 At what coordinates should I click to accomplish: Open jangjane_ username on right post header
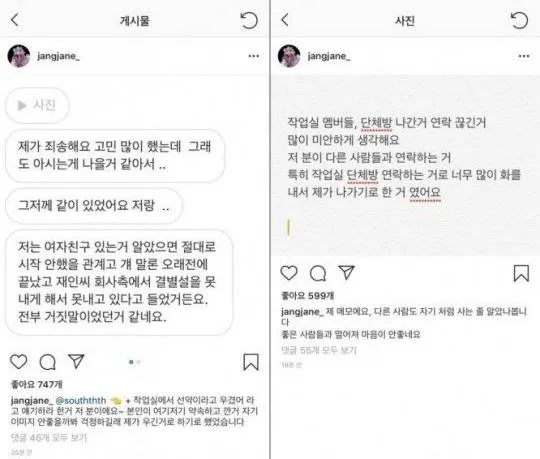pyautogui.click(x=329, y=56)
